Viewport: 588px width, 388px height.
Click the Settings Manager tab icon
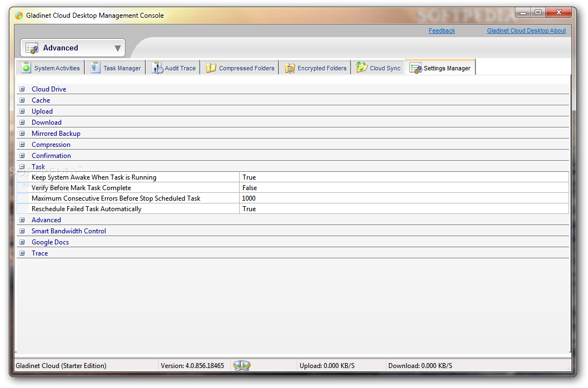(415, 68)
